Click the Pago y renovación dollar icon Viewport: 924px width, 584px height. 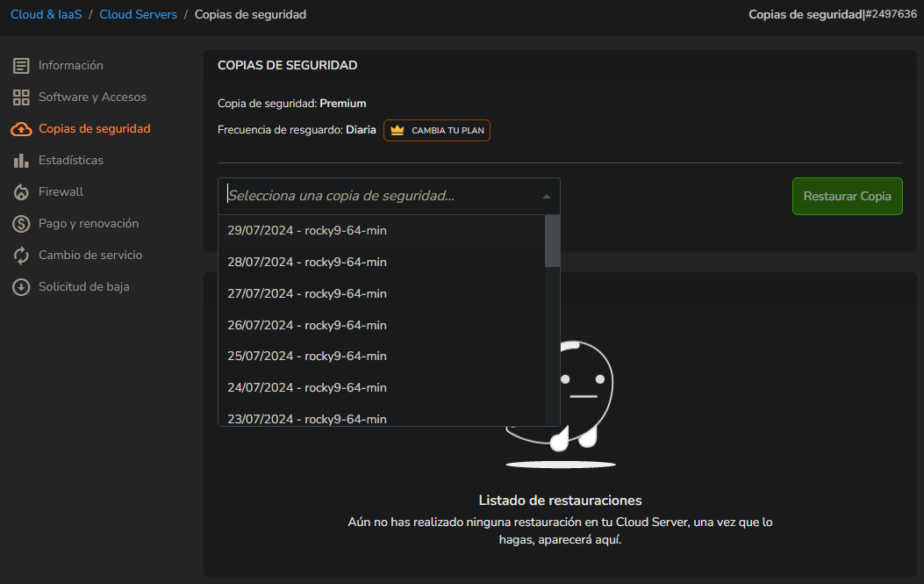pos(21,224)
